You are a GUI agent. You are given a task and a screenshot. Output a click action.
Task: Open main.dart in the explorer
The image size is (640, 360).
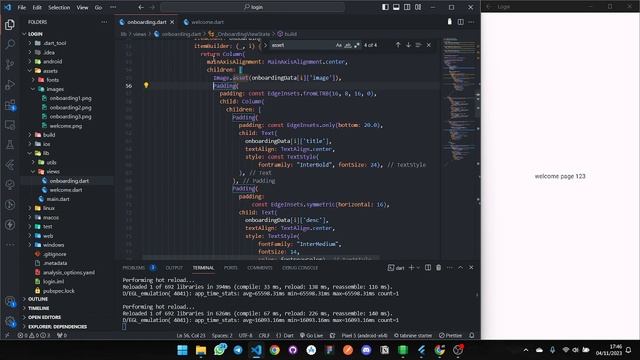tap(58, 199)
